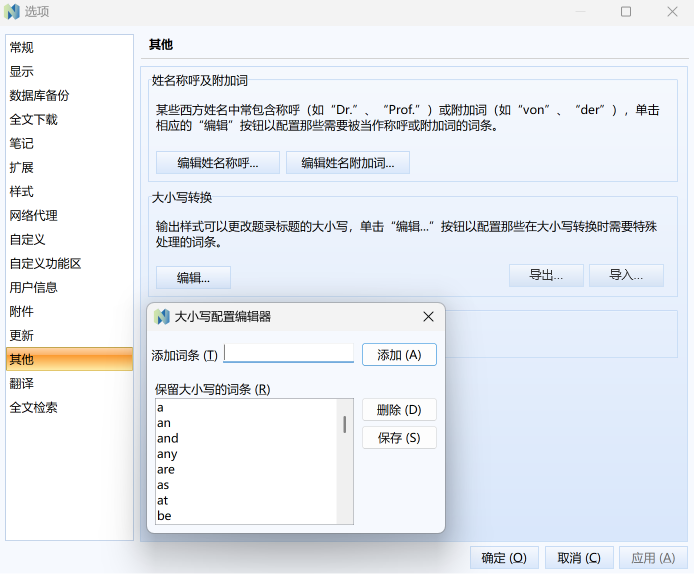Image resolution: width=694 pixels, height=574 pixels.
Task: Close the 大小写配置编辑器 dialog
Action: [428, 317]
